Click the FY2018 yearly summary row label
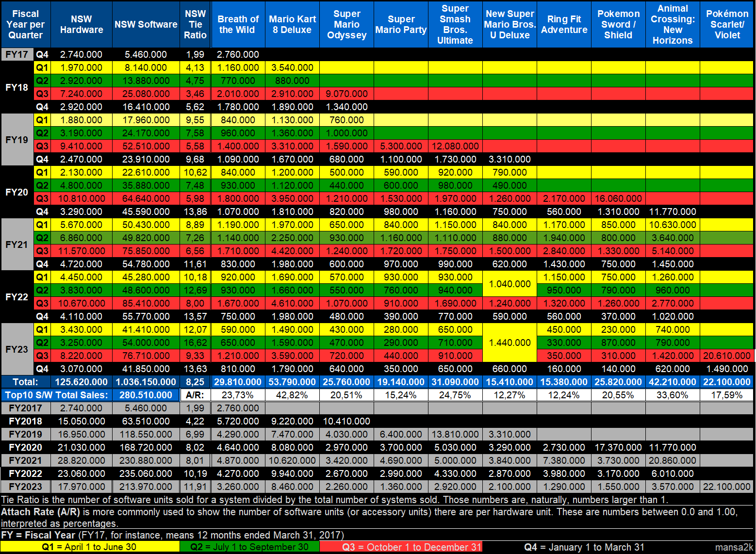 pos(25,421)
